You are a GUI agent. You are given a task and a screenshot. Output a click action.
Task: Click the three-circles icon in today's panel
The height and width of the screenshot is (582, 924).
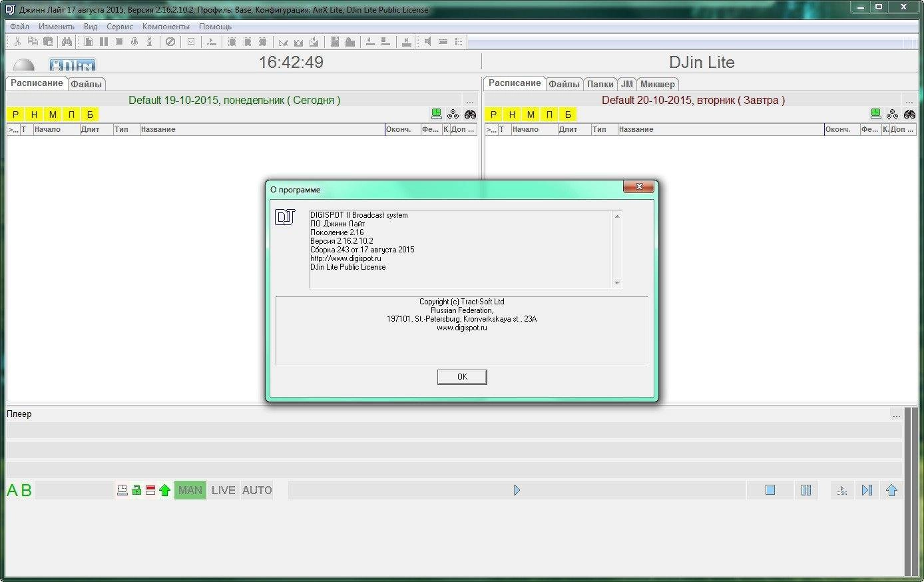[x=453, y=114]
